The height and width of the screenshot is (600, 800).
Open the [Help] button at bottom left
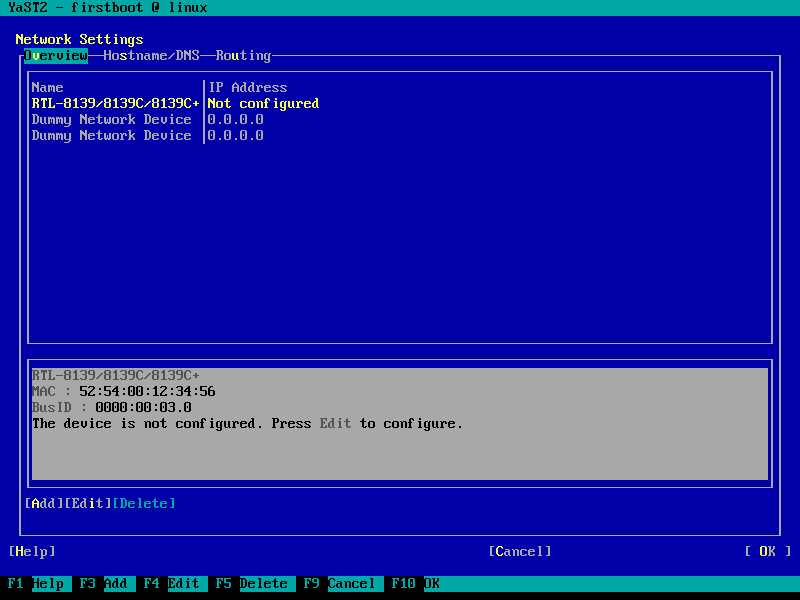tap(32, 552)
